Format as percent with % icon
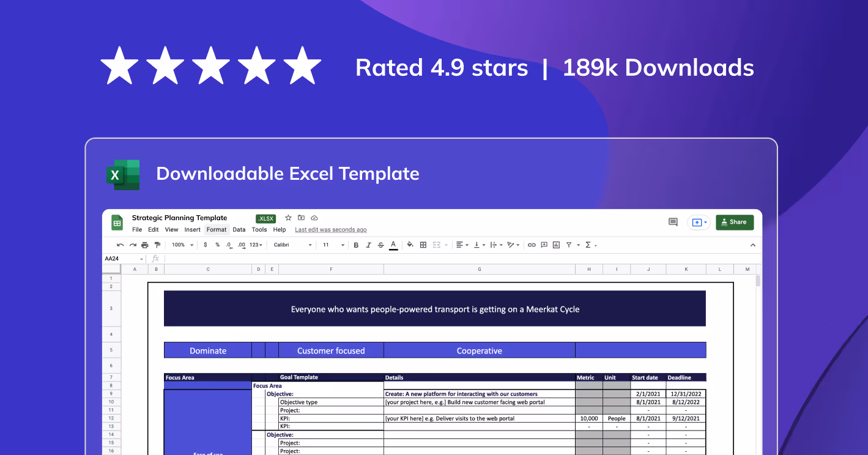868x455 pixels. tap(217, 245)
